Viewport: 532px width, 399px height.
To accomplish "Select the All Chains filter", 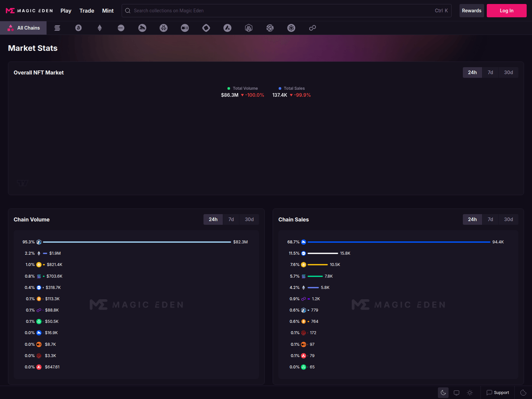I will tap(23, 28).
